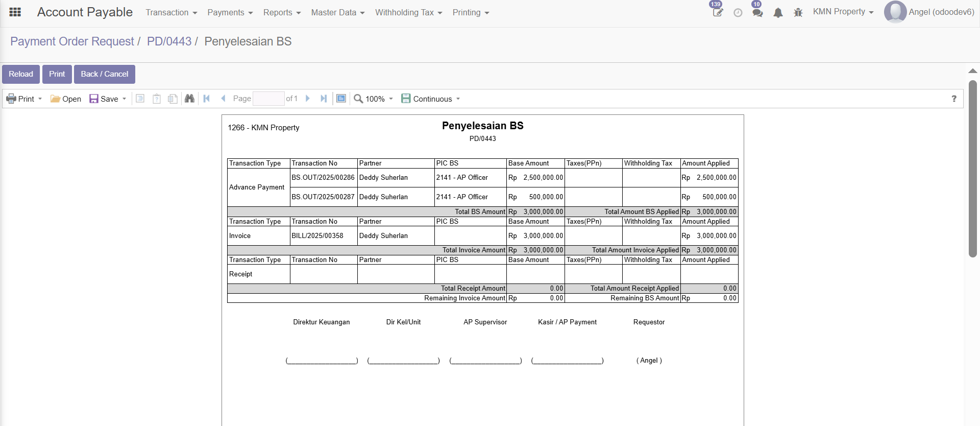
Task: Go to the previous report page
Action: coord(223,99)
